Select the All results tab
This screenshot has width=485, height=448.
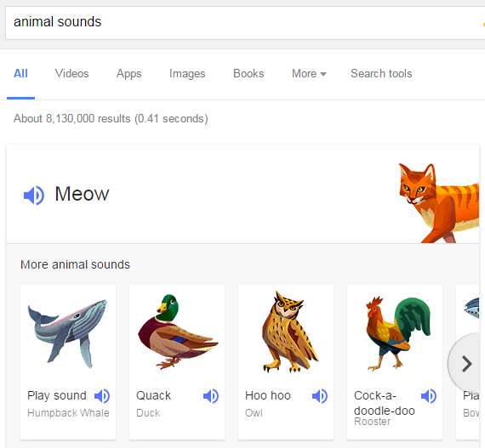20,74
